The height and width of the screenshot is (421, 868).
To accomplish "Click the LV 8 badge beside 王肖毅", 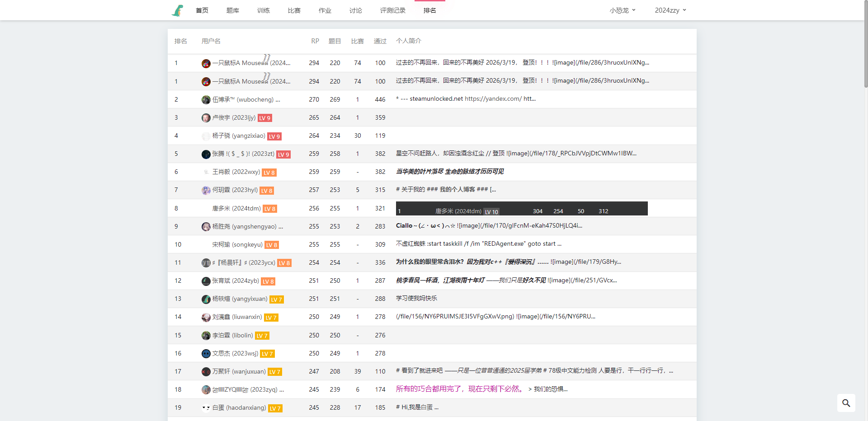I will point(269,173).
